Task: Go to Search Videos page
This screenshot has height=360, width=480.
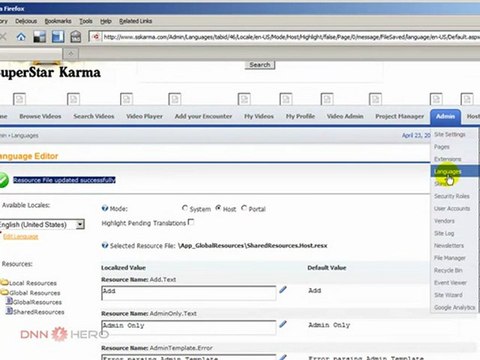Action: (94, 116)
